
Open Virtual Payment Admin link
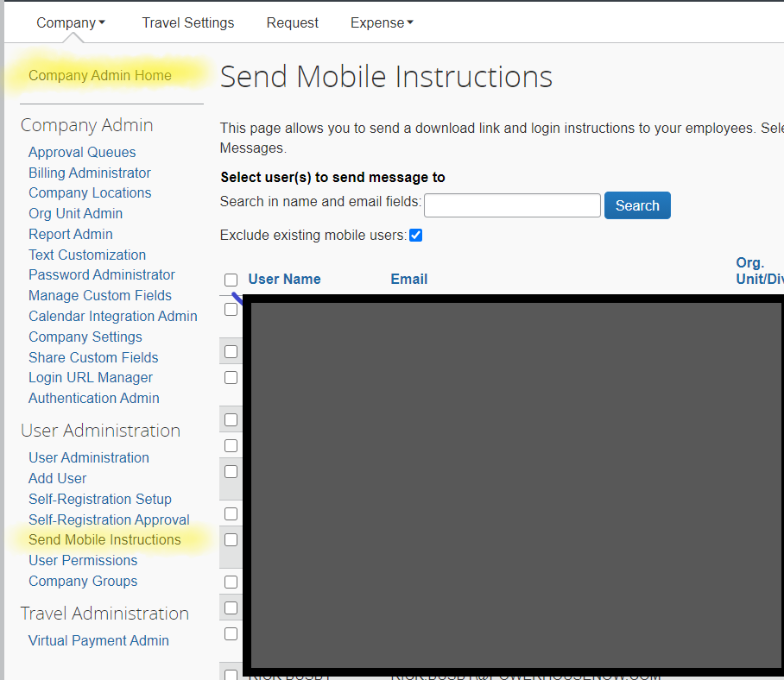click(x=98, y=640)
